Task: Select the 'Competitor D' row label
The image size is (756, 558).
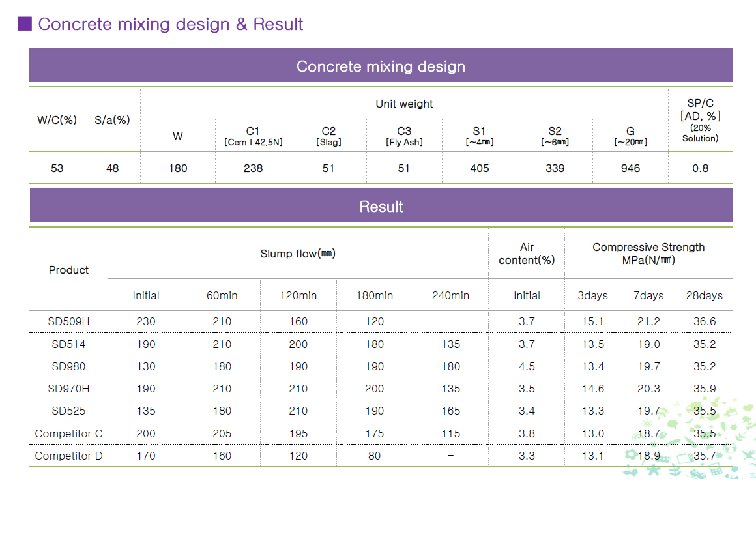Action: (68, 456)
